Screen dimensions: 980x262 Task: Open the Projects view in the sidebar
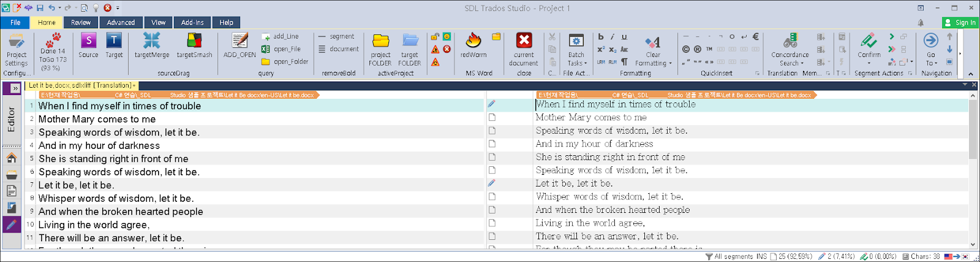pyautogui.click(x=11, y=175)
